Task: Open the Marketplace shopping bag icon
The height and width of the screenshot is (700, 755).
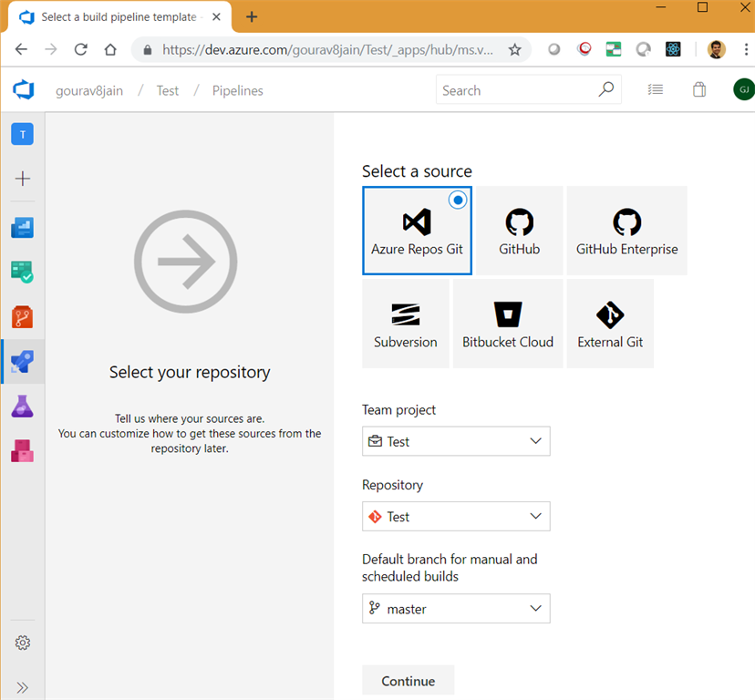Action: (x=699, y=89)
